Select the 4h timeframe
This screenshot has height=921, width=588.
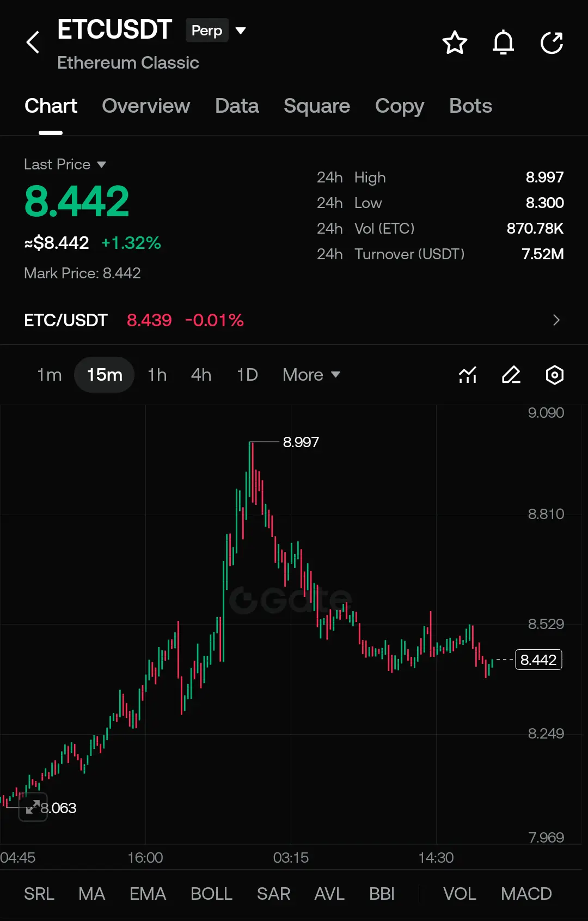201,375
